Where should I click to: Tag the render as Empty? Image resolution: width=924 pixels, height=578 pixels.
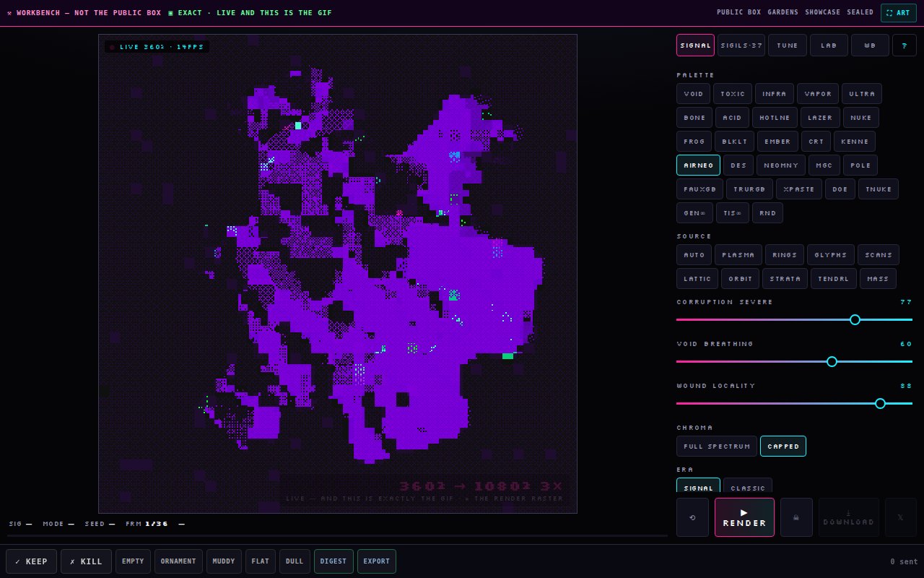click(133, 561)
